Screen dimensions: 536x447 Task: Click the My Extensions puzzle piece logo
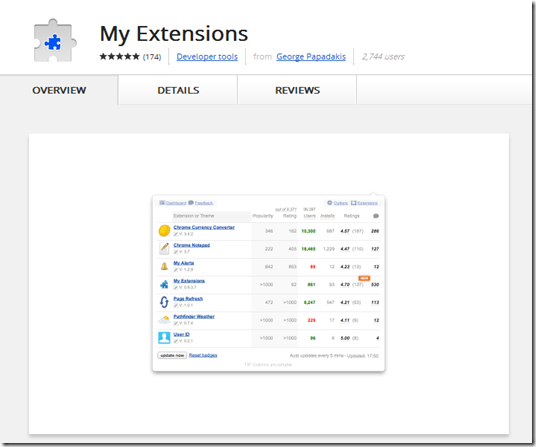(55, 41)
